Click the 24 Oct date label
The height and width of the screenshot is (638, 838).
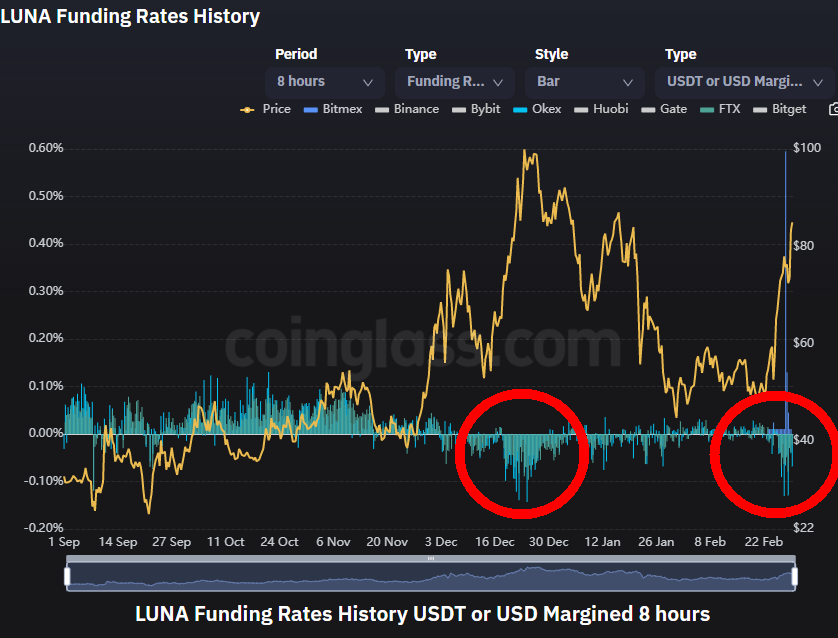(x=279, y=542)
